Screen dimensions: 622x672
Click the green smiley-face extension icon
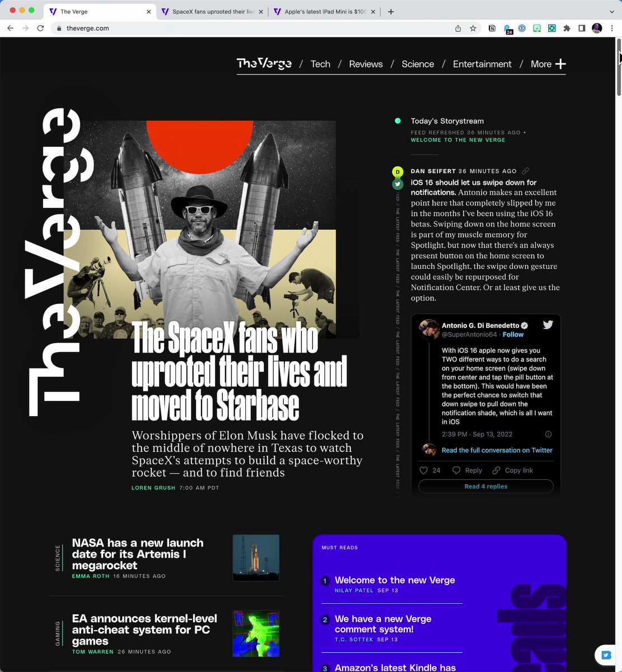pos(537,28)
